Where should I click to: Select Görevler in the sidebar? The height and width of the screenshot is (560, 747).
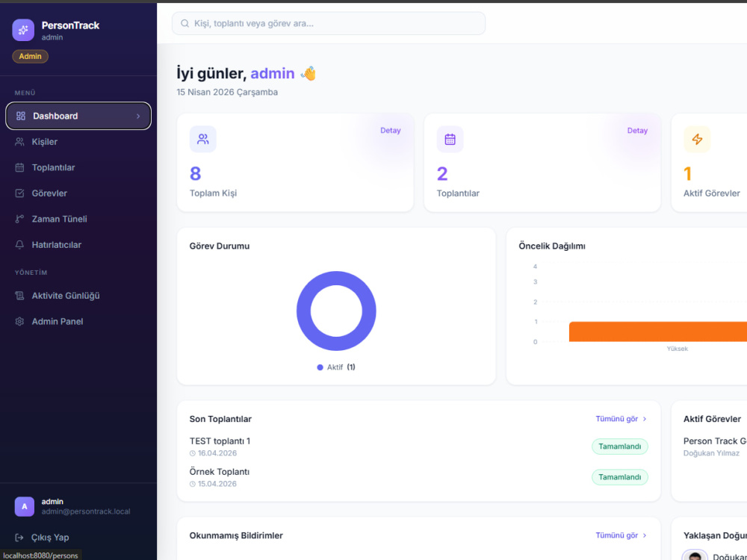click(78, 193)
